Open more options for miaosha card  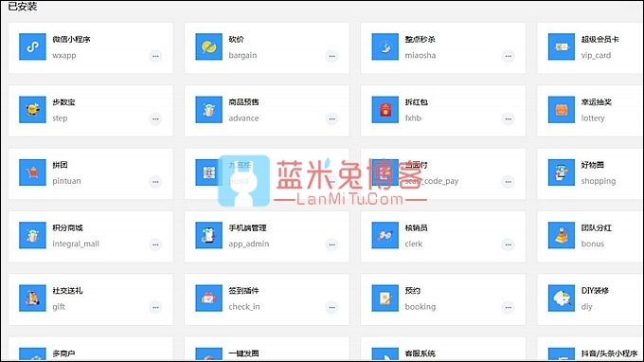[x=508, y=56]
